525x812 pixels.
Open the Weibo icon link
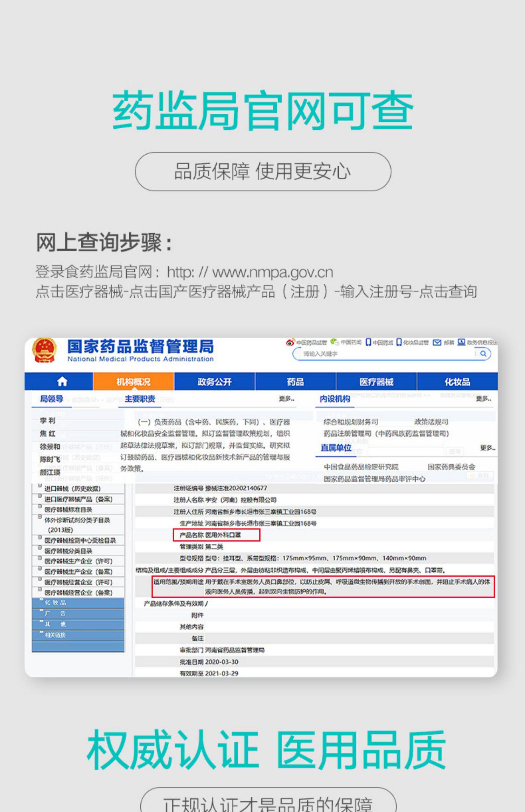pos(290,342)
